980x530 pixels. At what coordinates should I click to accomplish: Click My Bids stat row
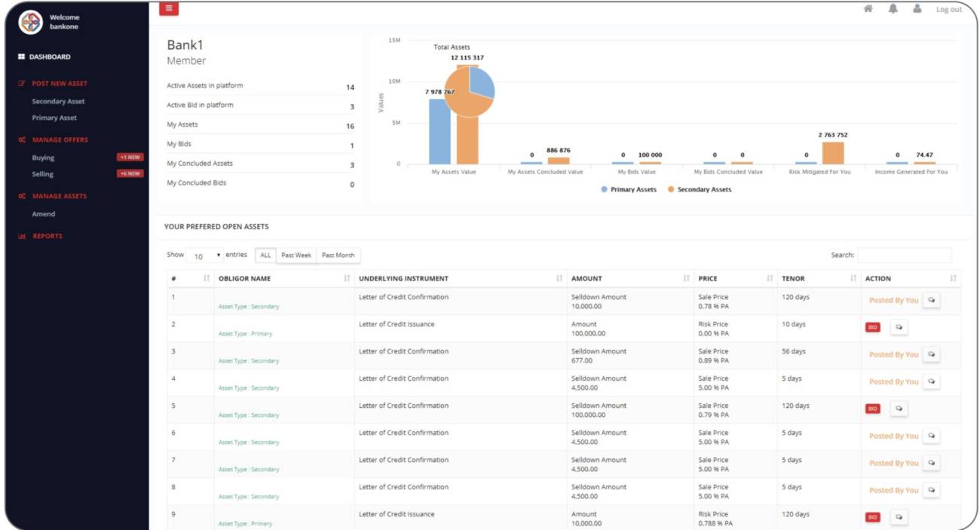261,144
